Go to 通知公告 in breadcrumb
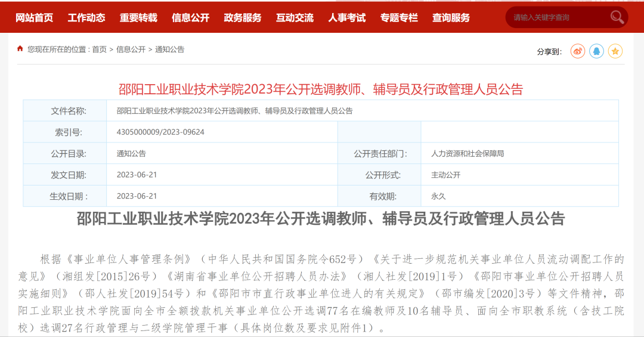This screenshot has width=644, height=337. 169,50
